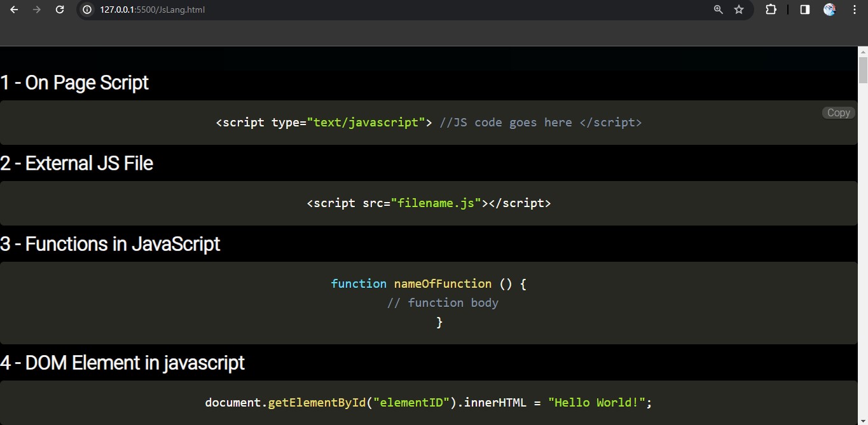Open the profile avatar menu

tap(829, 10)
